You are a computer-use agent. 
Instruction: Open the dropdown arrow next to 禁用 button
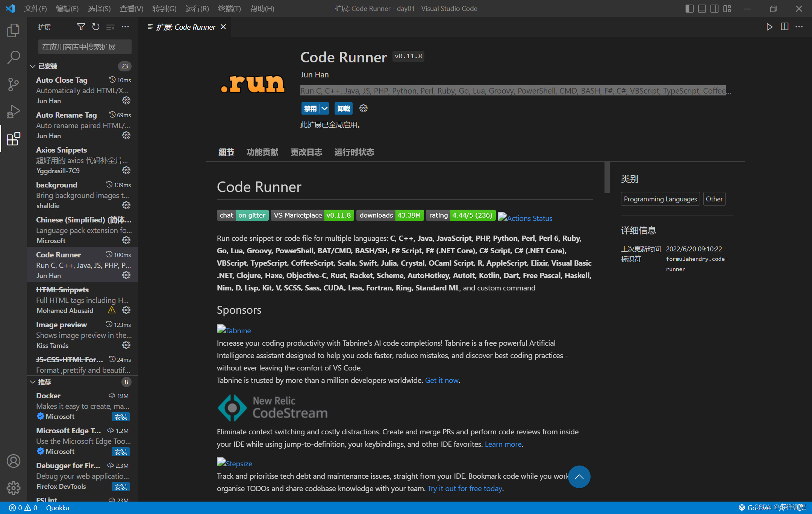click(x=324, y=108)
